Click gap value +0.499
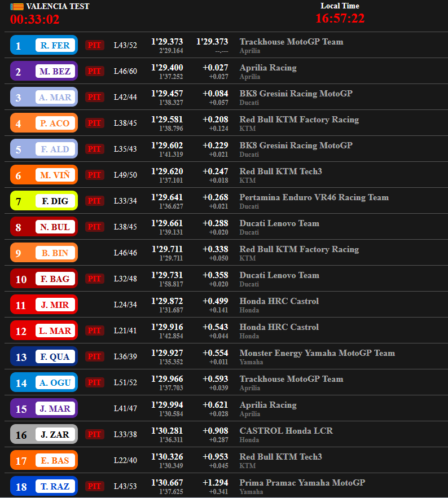This screenshot has height=498, width=448. click(x=216, y=301)
